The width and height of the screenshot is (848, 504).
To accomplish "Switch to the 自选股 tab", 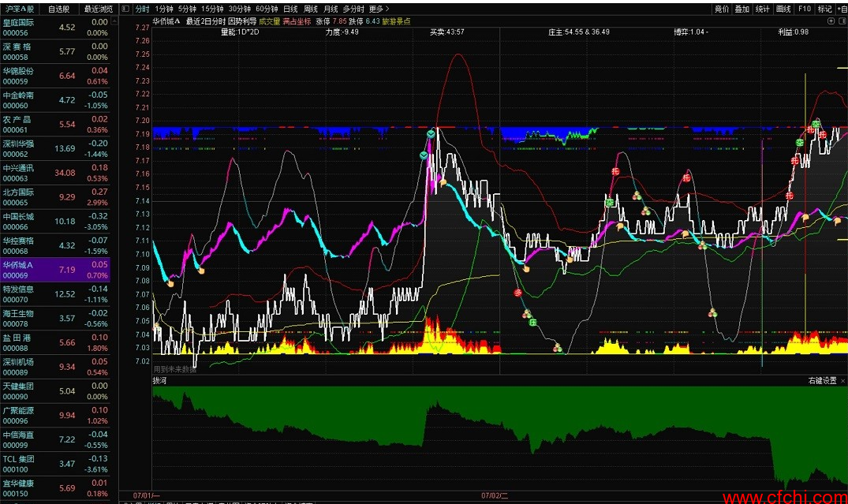I will coord(58,9).
